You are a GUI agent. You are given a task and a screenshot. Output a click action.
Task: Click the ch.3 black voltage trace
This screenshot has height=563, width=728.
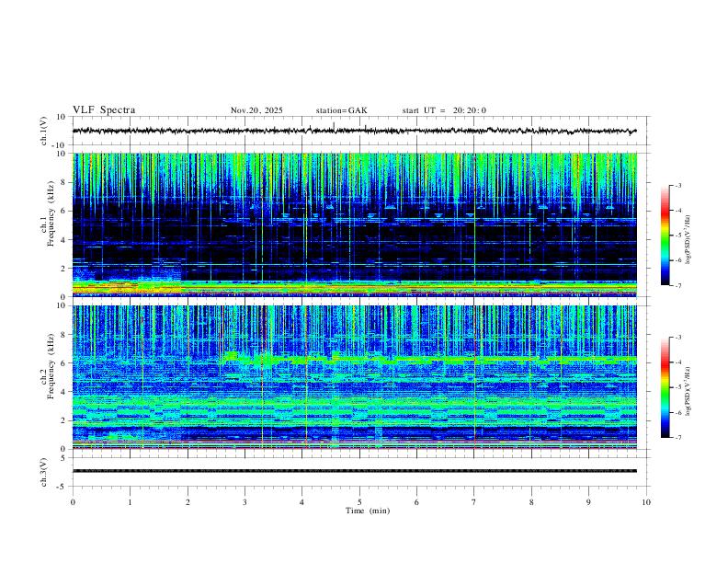click(354, 471)
